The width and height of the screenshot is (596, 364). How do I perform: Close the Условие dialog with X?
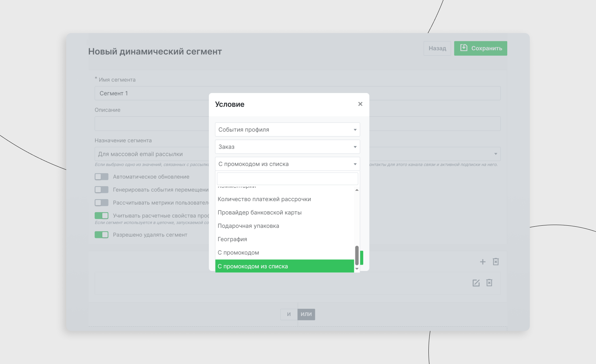click(360, 104)
